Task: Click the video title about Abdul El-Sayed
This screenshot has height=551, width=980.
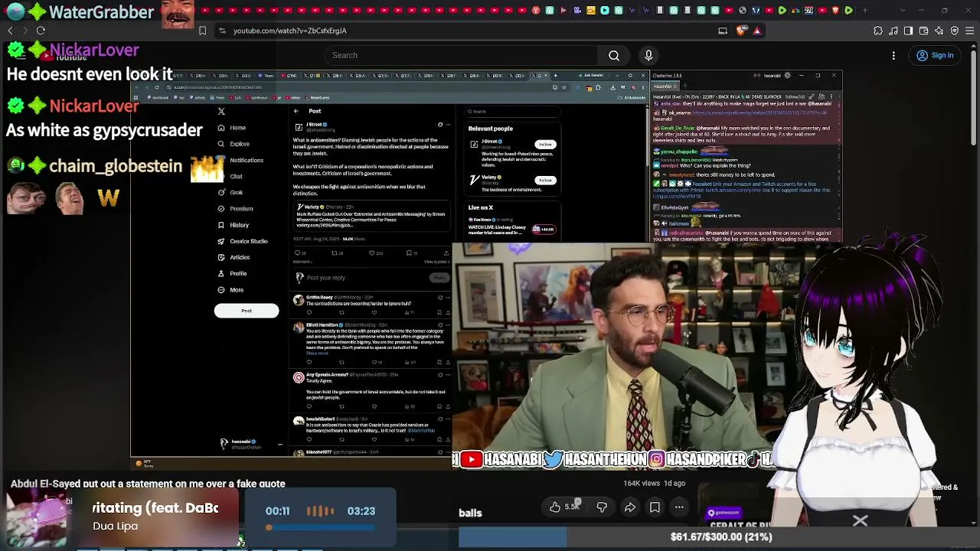Action: [148, 484]
